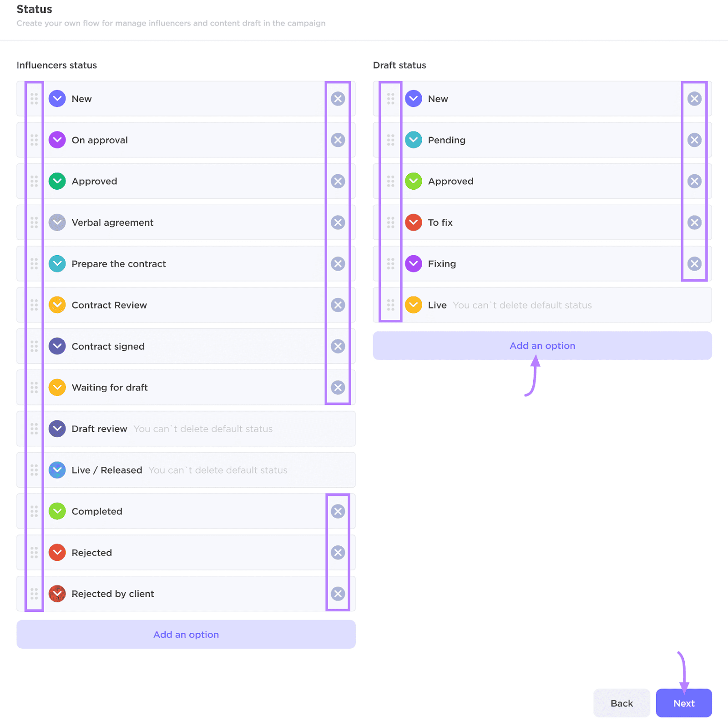
Task: Delete the "Contract signed" status
Action: coord(338,346)
